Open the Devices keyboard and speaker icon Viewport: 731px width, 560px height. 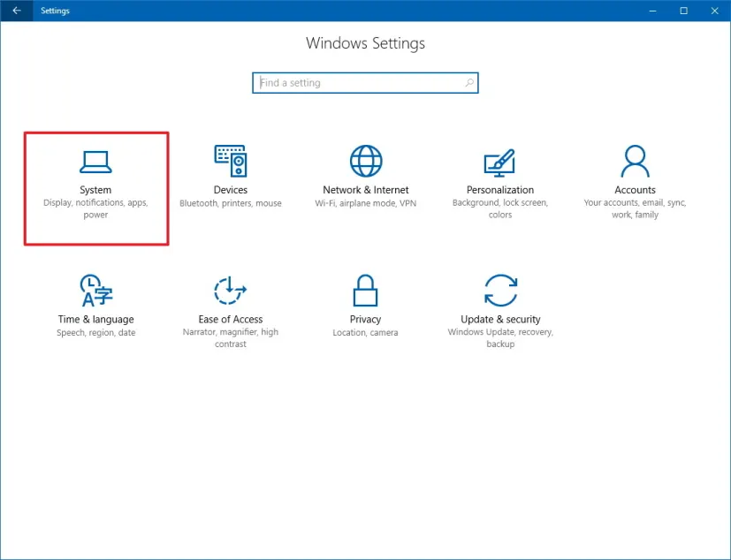pyautogui.click(x=231, y=161)
